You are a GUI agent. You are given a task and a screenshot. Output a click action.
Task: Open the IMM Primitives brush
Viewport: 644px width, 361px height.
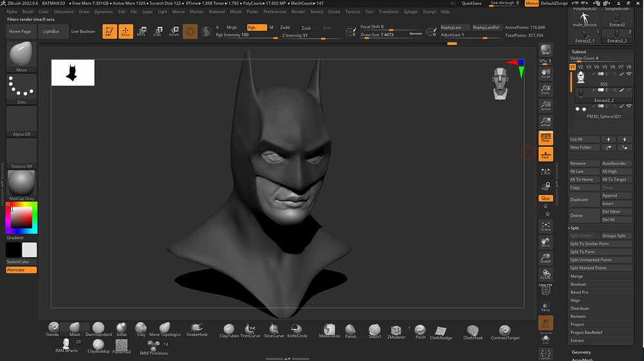pos(154,348)
